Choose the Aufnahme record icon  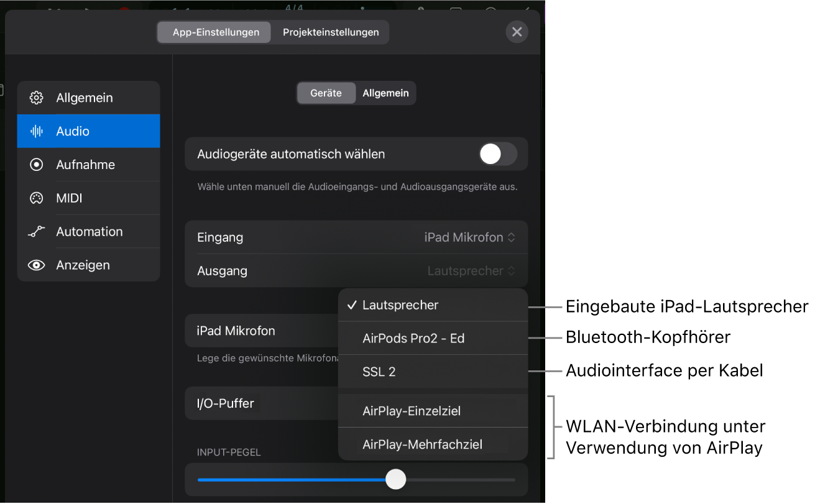tap(37, 165)
